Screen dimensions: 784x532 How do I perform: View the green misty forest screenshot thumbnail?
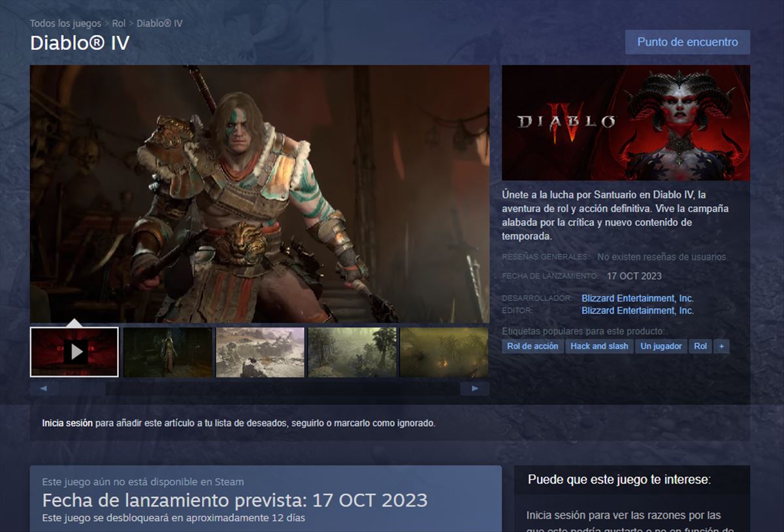tap(352, 352)
